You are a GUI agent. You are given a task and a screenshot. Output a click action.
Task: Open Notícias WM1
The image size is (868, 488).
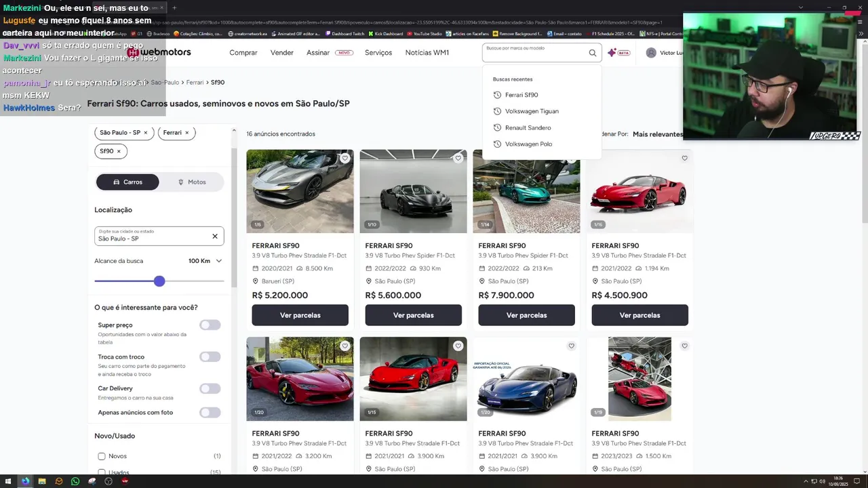point(427,53)
